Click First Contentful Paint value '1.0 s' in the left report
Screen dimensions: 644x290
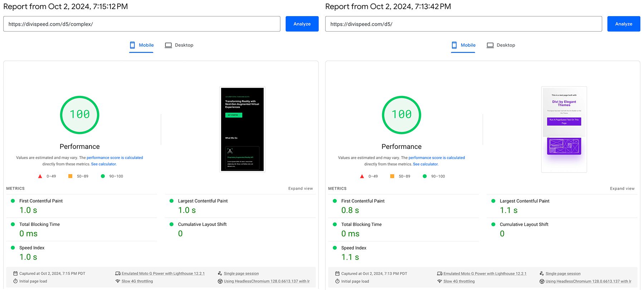pos(28,210)
